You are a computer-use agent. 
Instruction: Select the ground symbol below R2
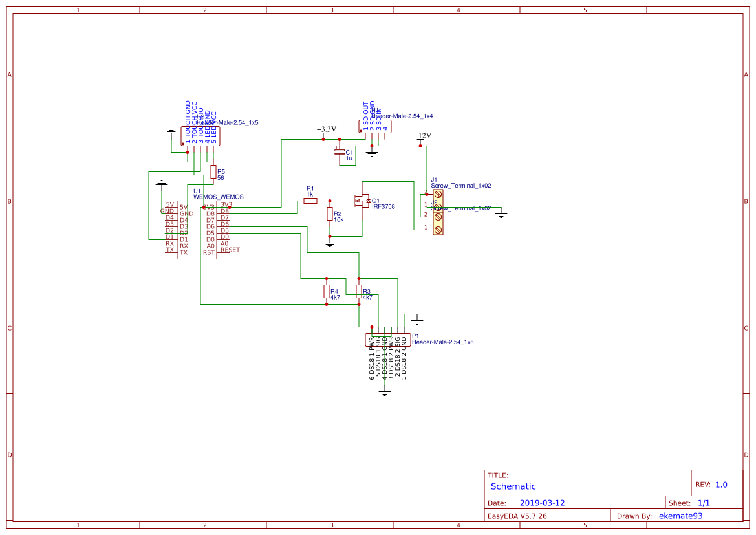(x=330, y=244)
